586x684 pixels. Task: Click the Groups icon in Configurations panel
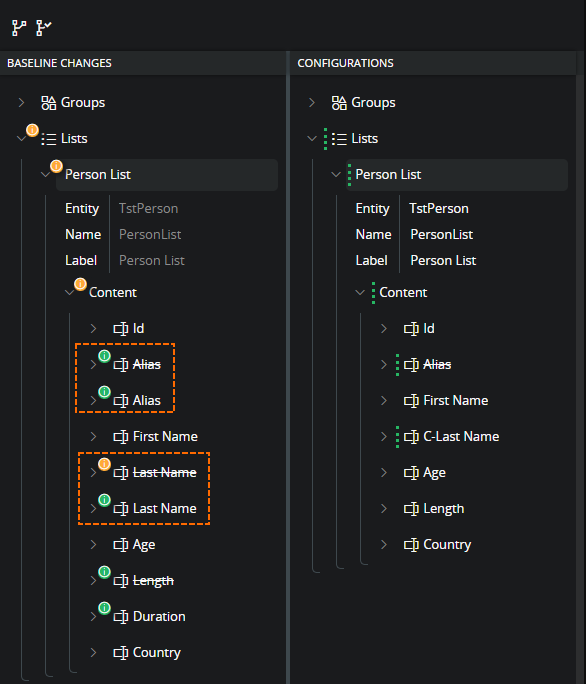(x=339, y=103)
